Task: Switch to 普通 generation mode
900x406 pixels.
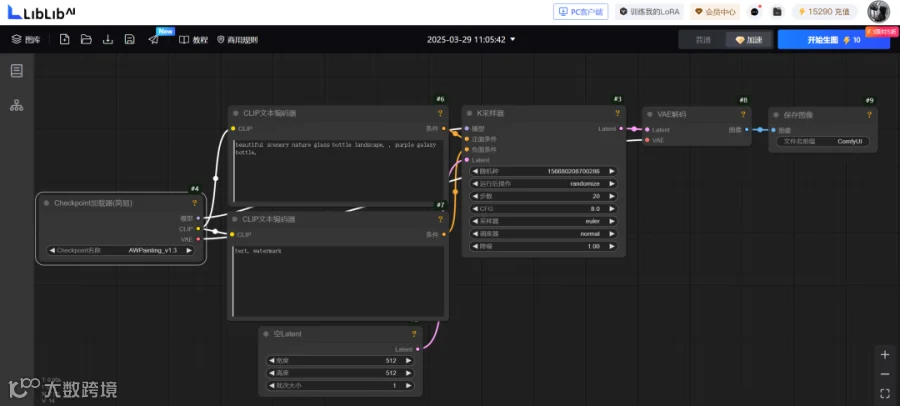Action: (x=703, y=40)
